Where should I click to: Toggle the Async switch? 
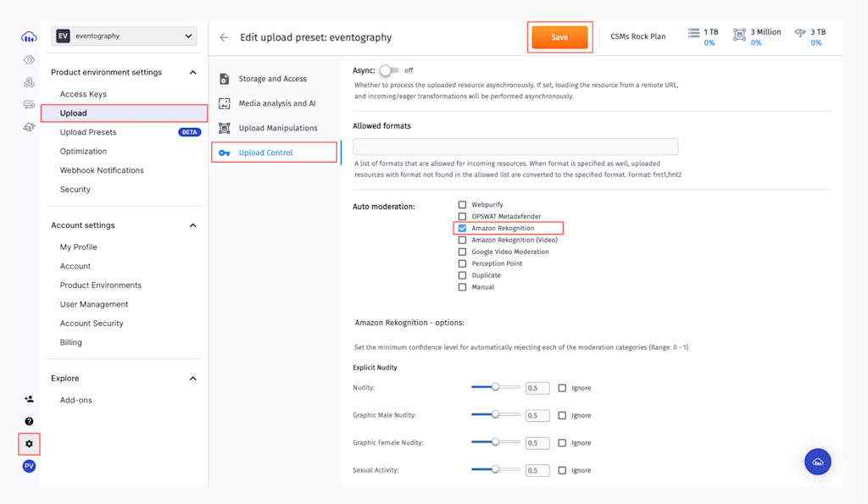(389, 70)
